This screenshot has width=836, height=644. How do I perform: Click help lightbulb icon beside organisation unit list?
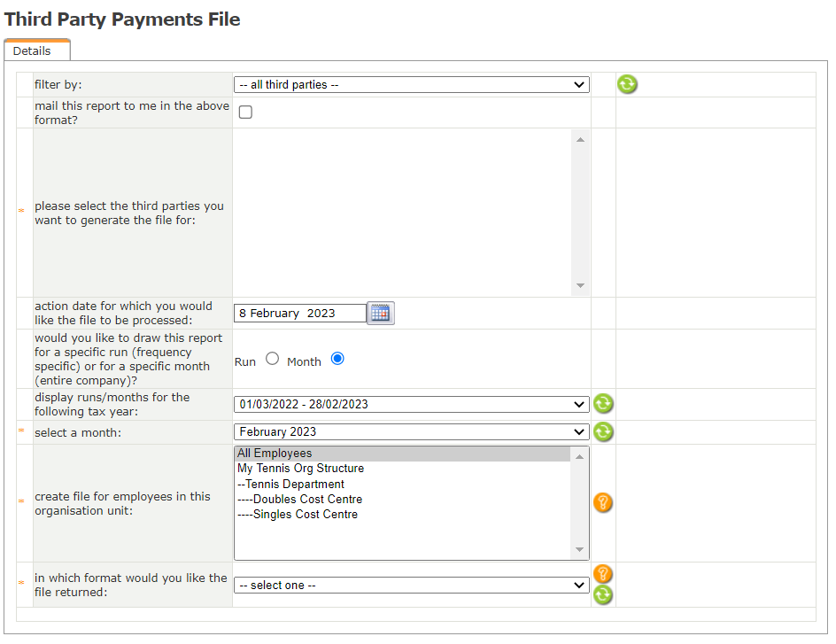click(603, 503)
